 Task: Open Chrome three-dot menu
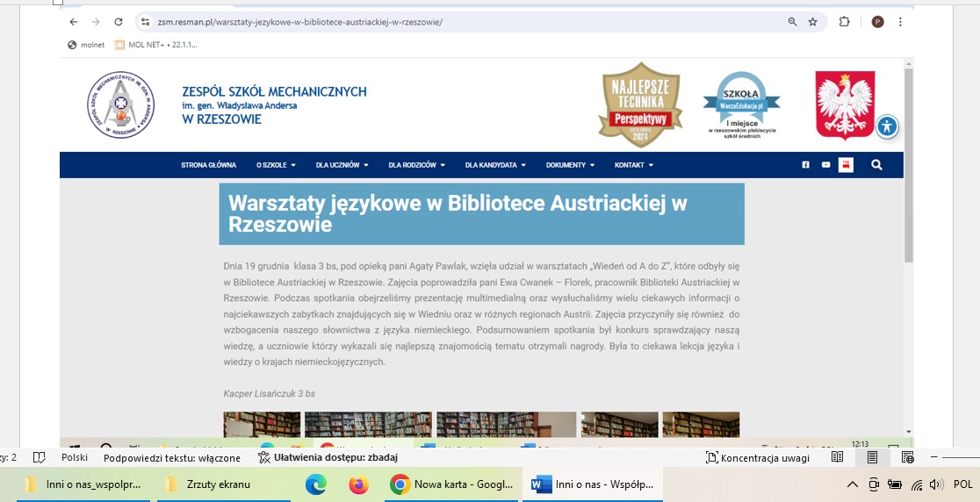(x=900, y=22)
